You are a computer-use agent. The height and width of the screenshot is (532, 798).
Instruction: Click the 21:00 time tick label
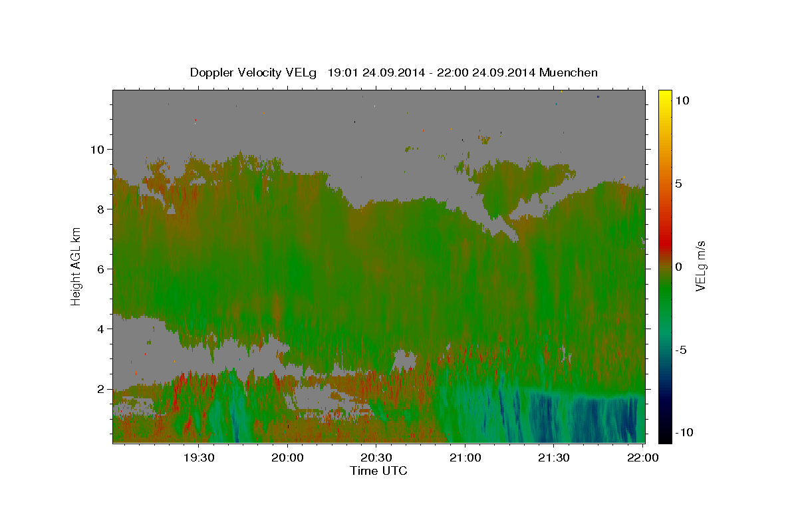[465, 458]
